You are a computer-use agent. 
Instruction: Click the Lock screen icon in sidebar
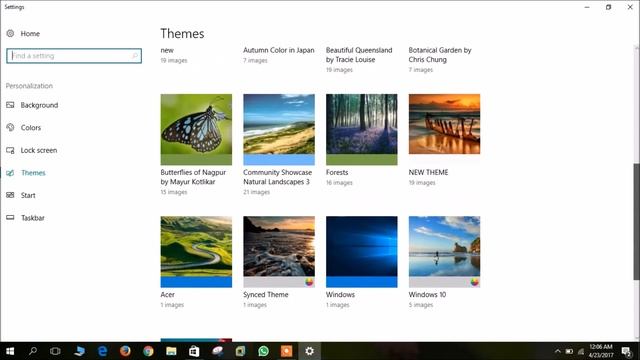pyautogui.click(x=10, y=150)
